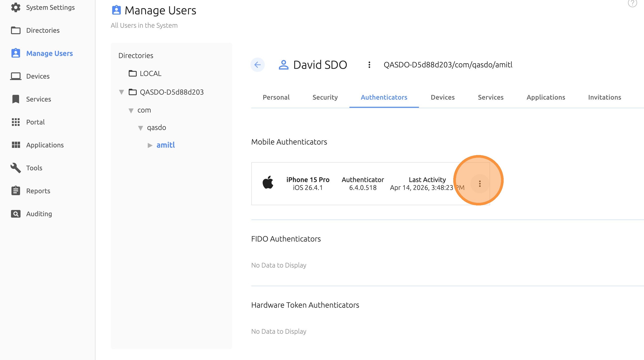Click the help question mark icon
The width and height of the screenshot is (644, 360).
point(632,3)
